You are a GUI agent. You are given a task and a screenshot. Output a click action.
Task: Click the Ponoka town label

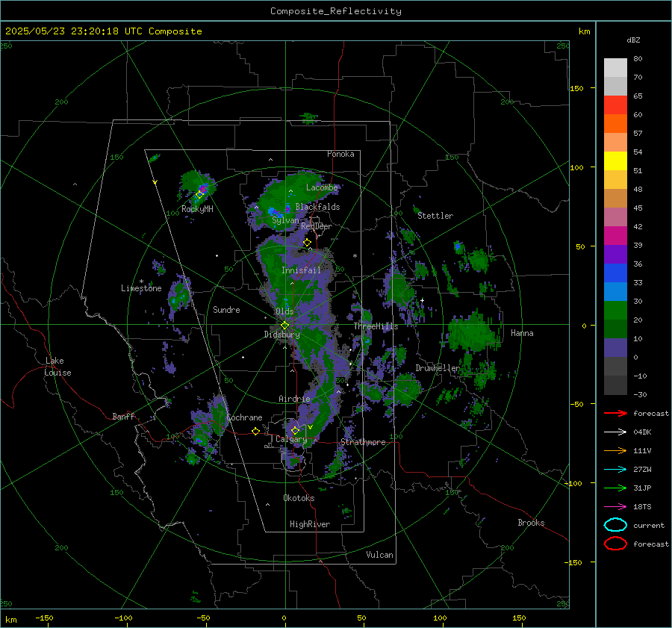(x=340, y=154)
